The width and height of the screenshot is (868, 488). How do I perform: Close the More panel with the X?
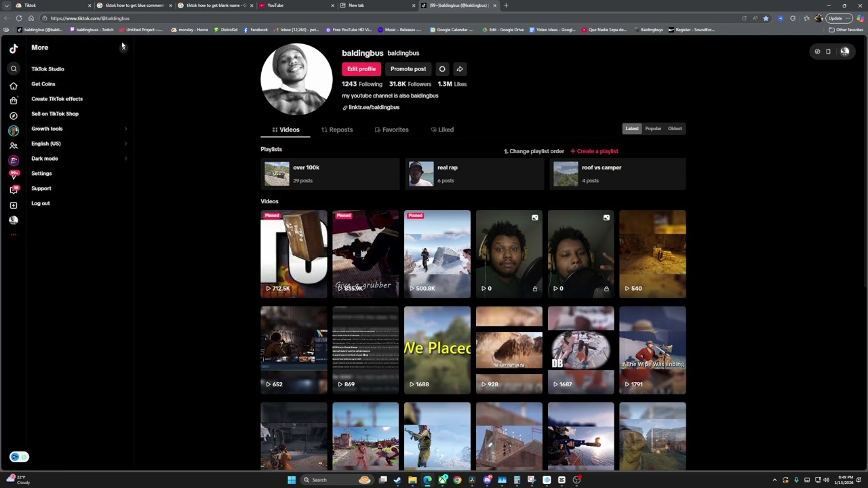(x=123, y=47)
